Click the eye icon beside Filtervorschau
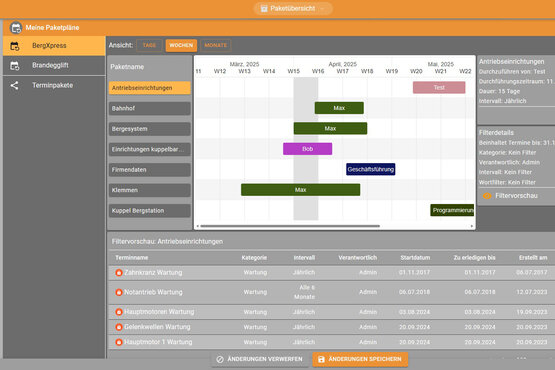 pos(487,196)
